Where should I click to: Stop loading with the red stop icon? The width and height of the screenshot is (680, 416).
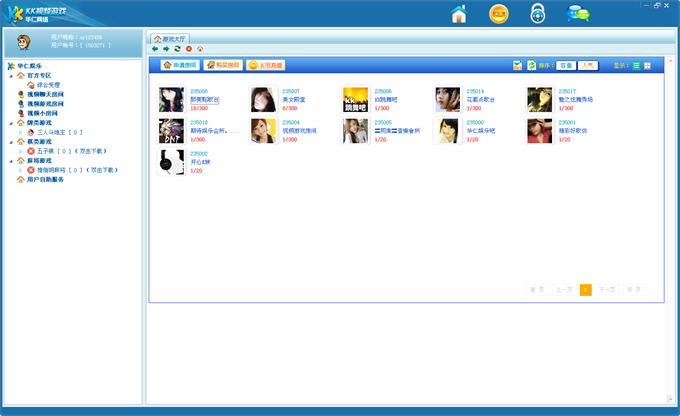pos(189,49)
